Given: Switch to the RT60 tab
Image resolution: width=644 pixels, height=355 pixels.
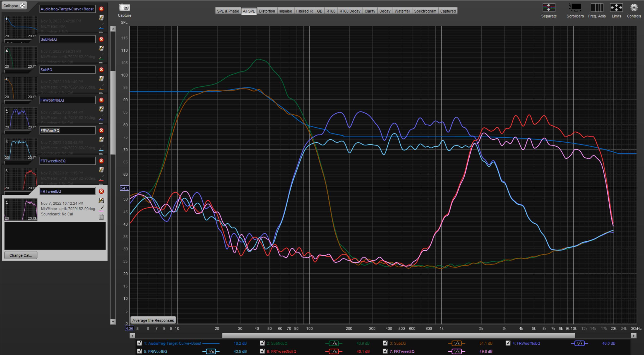Looking at the screenshot, I should [x=331, y=11].
